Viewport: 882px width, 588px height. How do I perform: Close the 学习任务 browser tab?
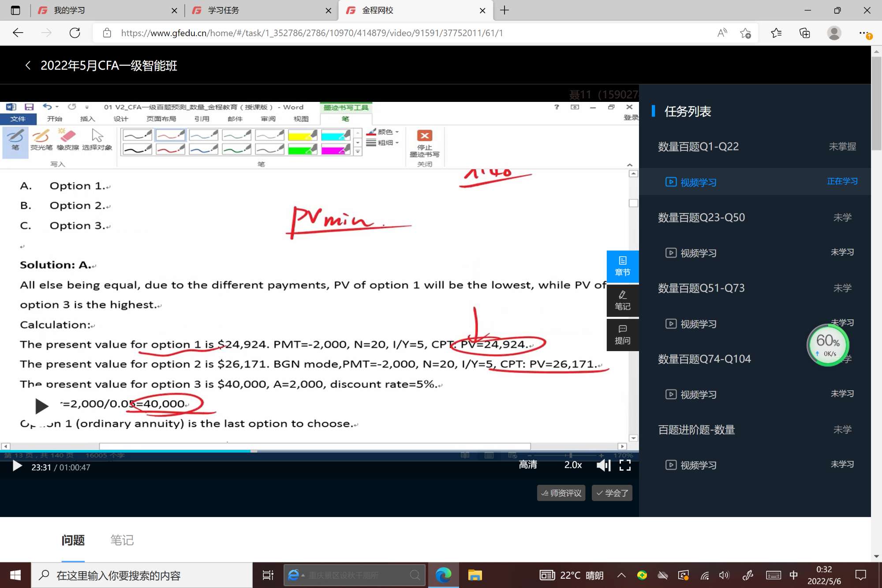328,10
